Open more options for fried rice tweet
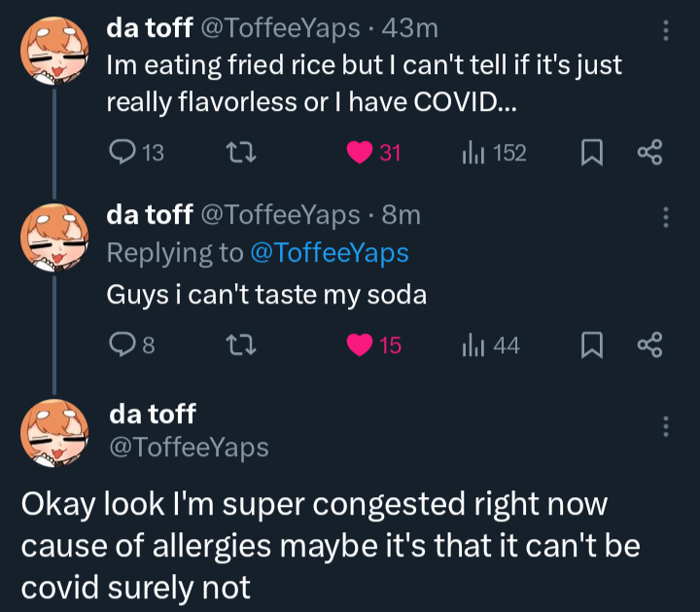Screen dimensions: 700x612 tap(666, 30)
